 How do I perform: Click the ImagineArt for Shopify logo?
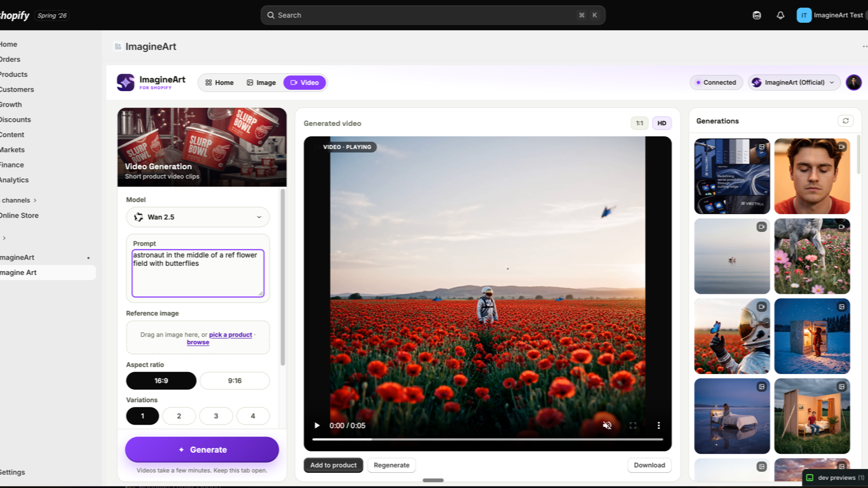151,82
